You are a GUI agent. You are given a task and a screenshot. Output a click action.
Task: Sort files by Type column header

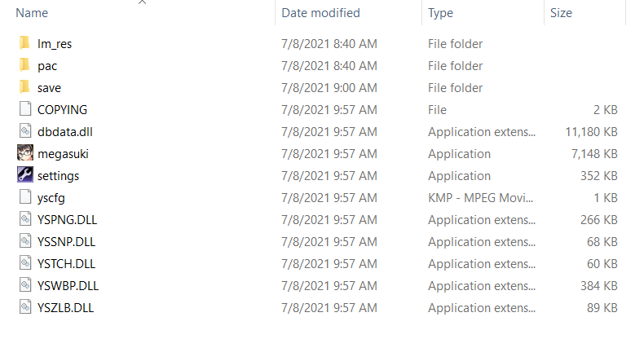tap(441, 13)
